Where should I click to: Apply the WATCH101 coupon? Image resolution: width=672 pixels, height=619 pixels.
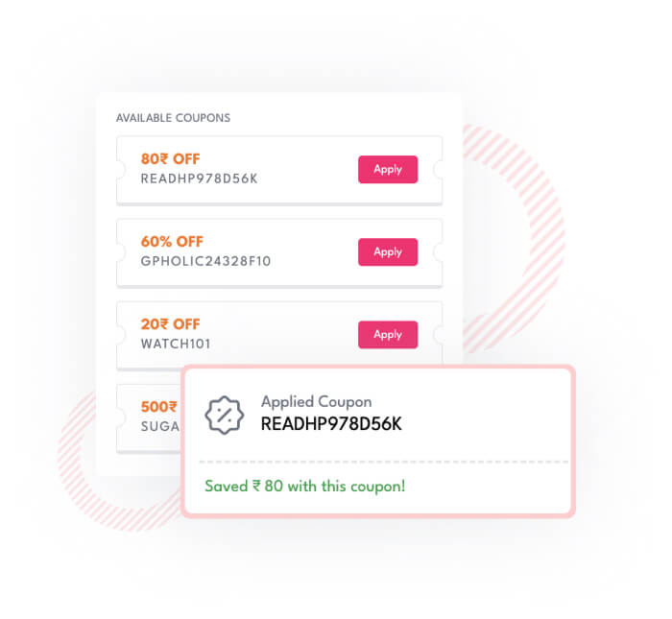[x=388, y=334]
